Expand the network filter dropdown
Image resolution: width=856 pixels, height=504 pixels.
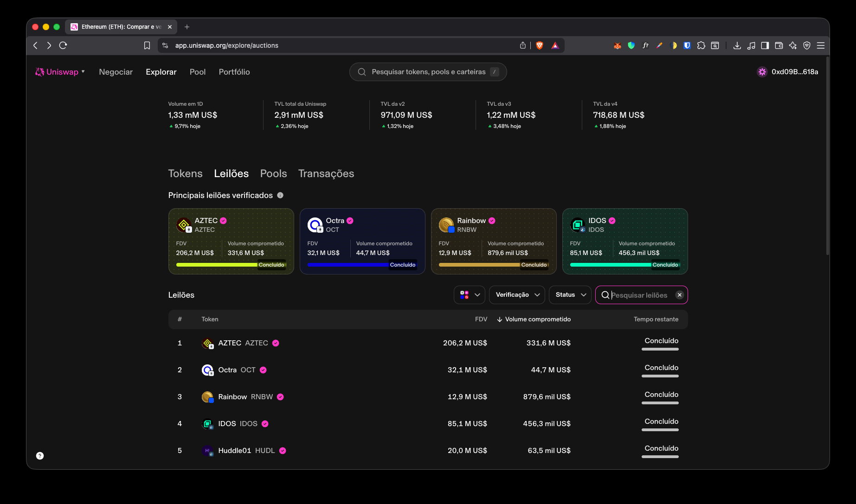(x=470, y=295)
